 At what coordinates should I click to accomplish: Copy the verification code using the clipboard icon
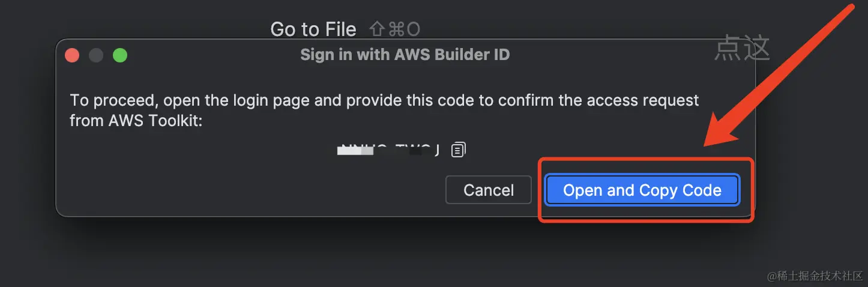459,150
